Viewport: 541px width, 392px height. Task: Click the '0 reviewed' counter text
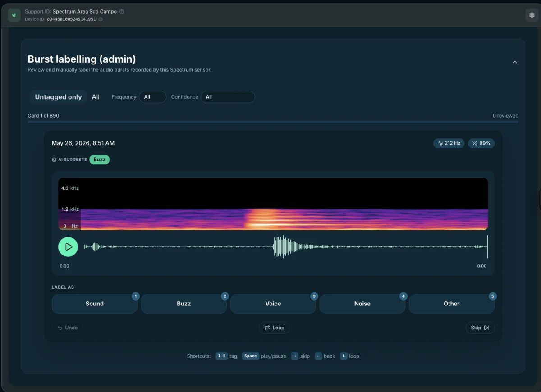(x=505, y=116)
